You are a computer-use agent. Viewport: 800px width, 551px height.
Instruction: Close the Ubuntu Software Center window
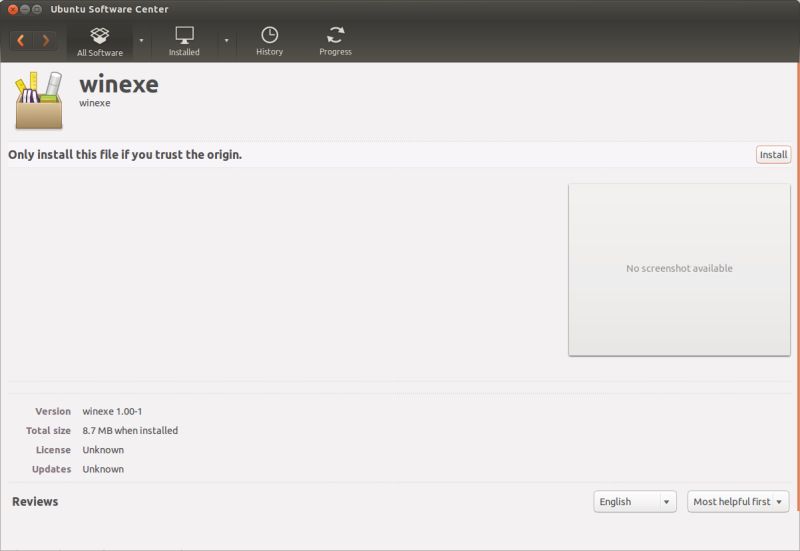[13, 9]
